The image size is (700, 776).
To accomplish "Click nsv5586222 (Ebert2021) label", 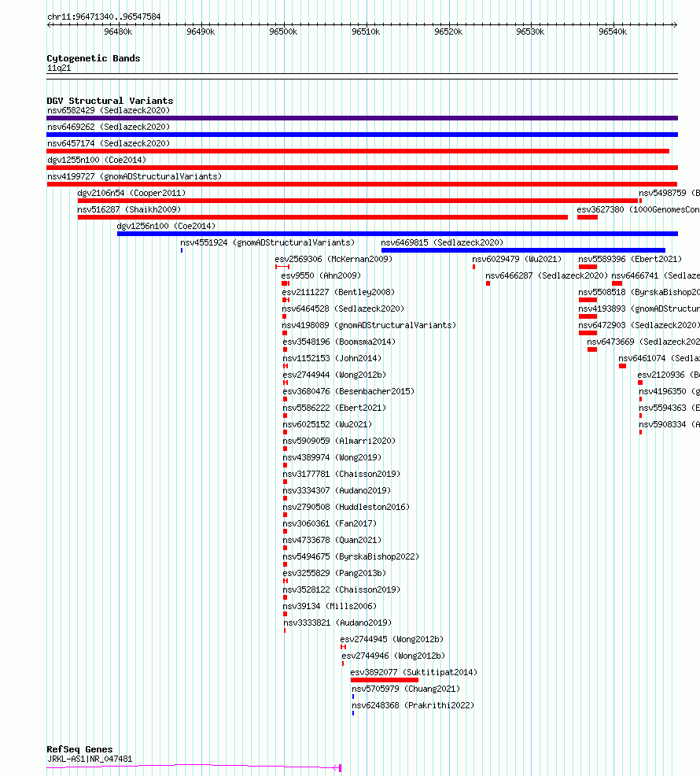I will pos(334,408).
